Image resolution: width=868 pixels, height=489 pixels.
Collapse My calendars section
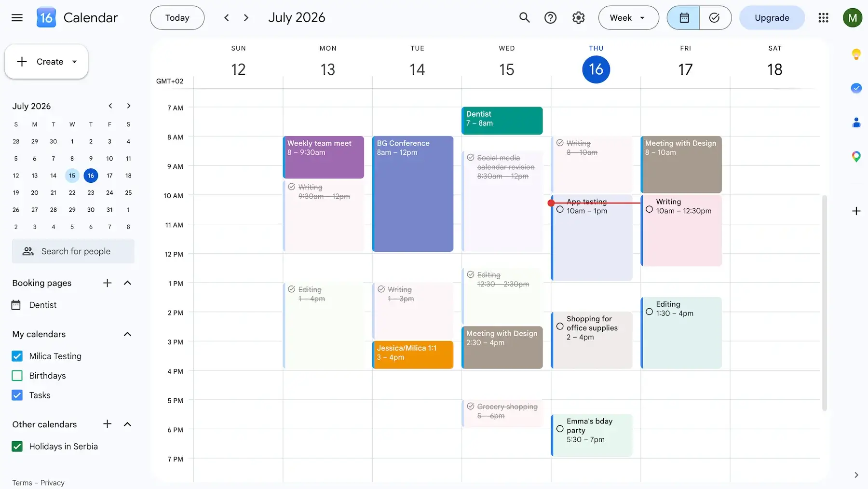(127, 334)
